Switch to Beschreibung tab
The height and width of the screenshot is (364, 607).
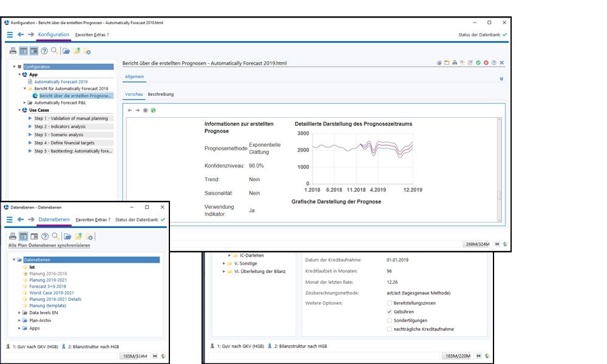coord(161,95)
